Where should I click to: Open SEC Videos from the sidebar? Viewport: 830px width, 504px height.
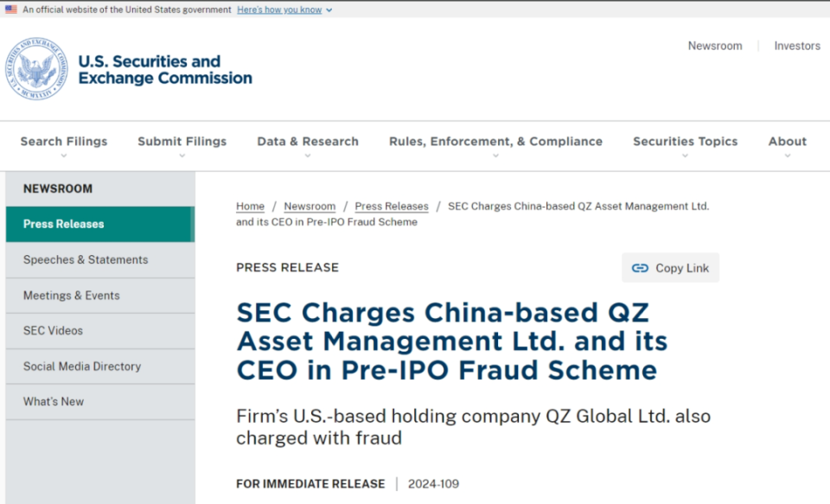(x=54, y=330)
